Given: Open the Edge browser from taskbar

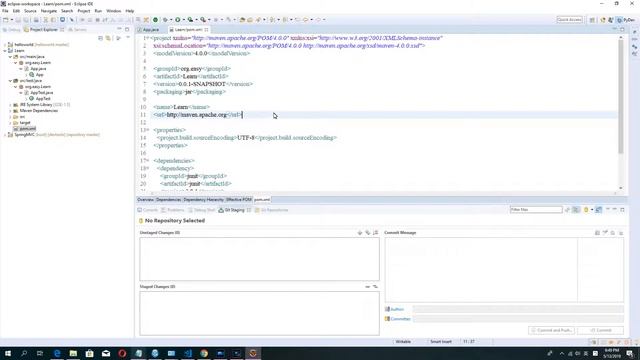Looking at the screenshot, I should tap(57, 353).
